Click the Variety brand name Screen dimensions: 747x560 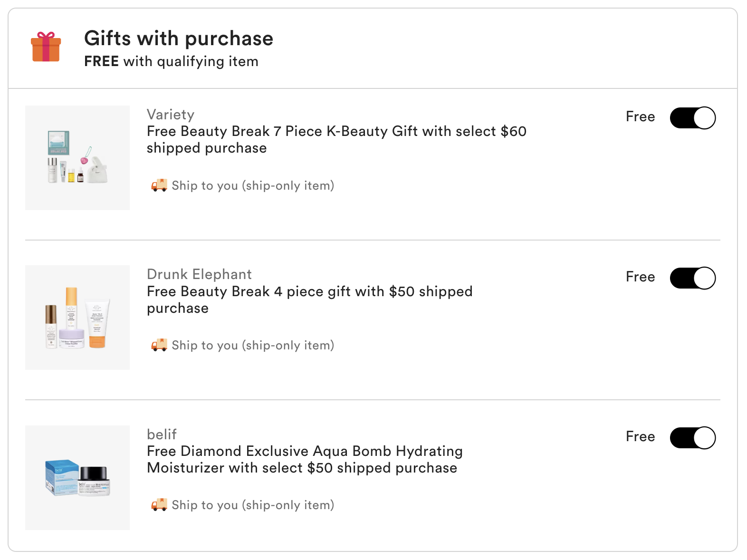tap(171, 115)
